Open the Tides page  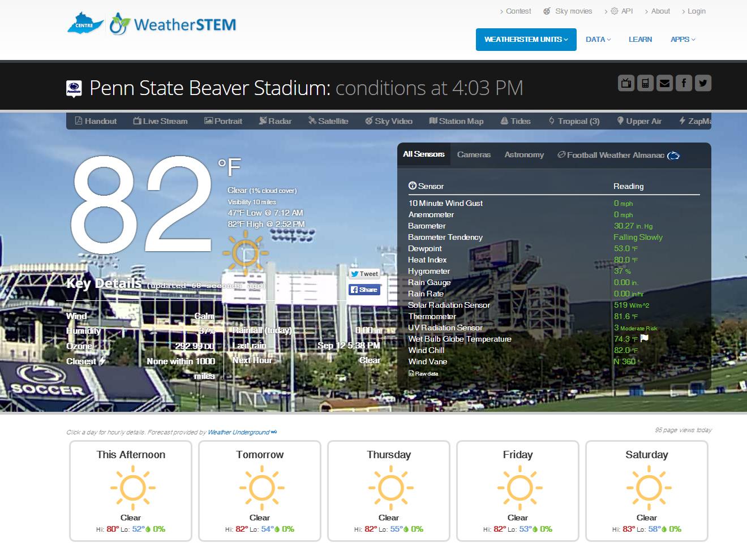click(x=516, y=121)
